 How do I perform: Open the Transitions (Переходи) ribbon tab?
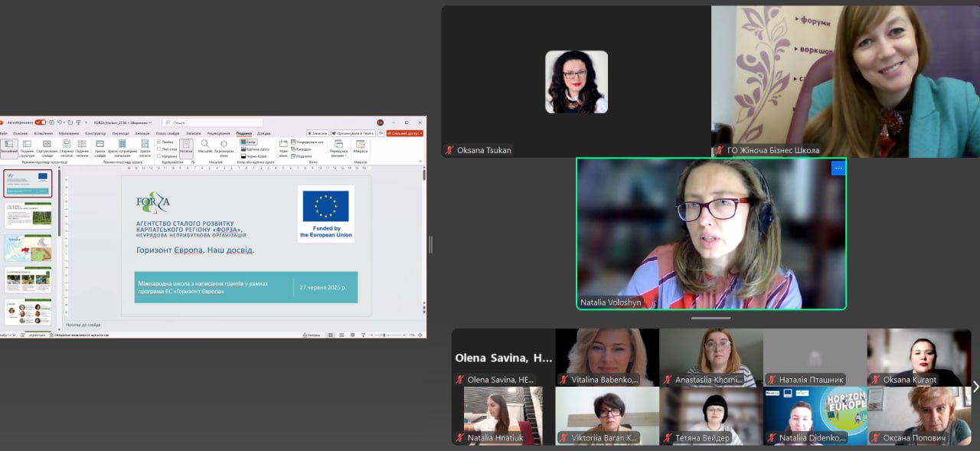pyautogui.click(x=121, y=133)
